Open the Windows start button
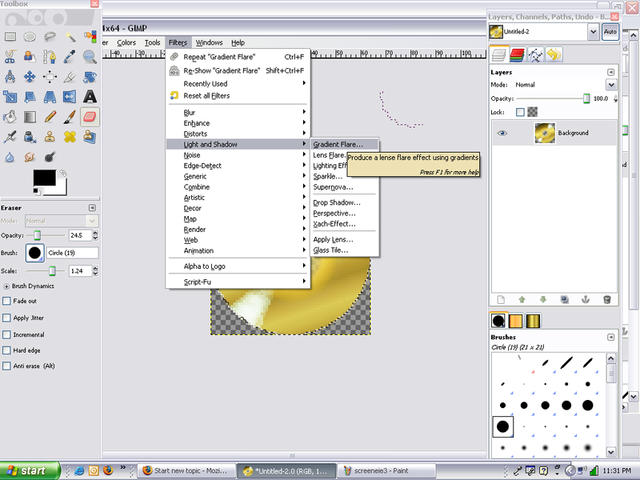This screenshot has width=640, height=480. click(29, 471)
